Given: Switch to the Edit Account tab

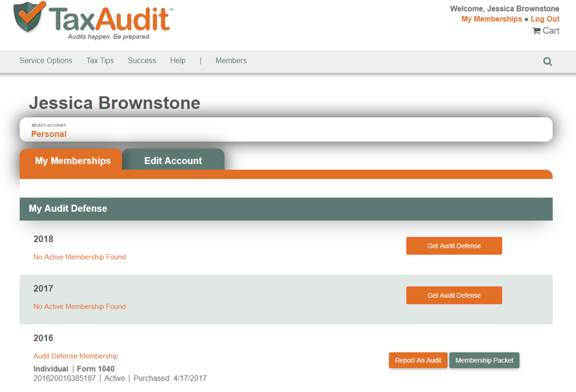Looking at the screenshot, I should (173, 160).
